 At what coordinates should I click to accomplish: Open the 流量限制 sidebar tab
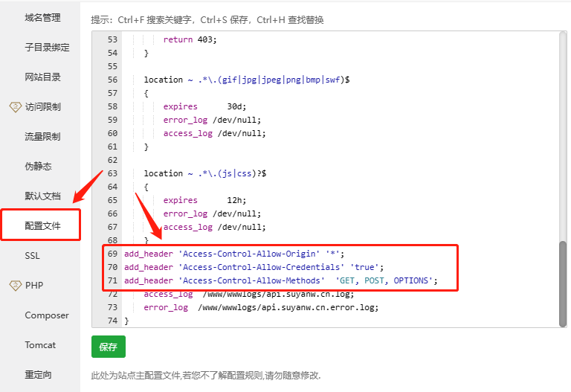(x=42, y=137)
